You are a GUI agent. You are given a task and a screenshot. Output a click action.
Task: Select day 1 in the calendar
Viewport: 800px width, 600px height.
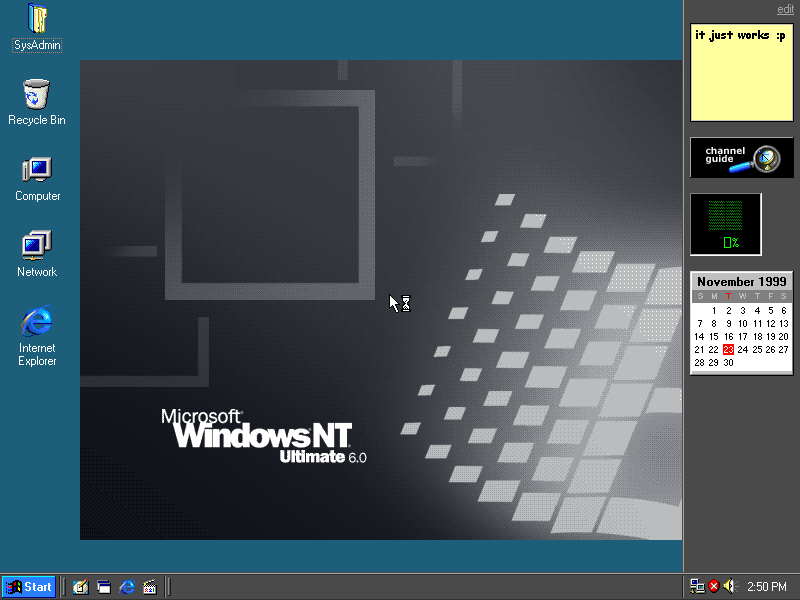coord(714,310)
